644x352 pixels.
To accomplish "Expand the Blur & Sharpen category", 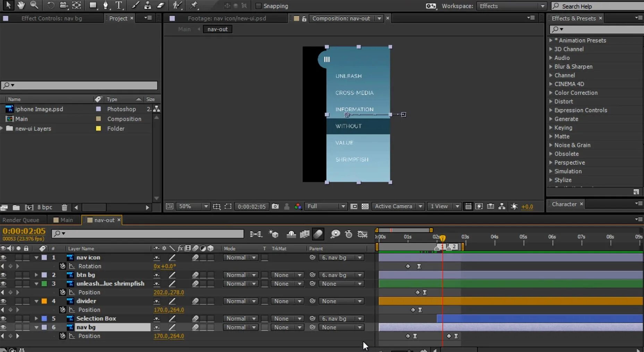I will point(551,67).
